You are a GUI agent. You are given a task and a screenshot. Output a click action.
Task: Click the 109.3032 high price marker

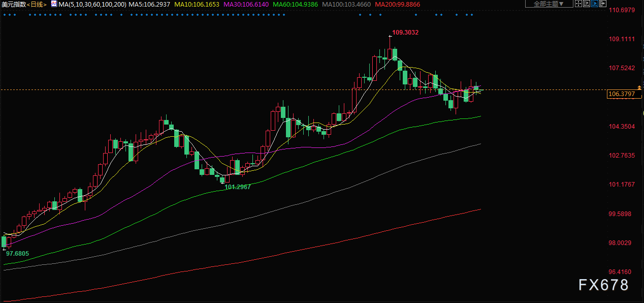pyautogui.click(x=405, y=32)
